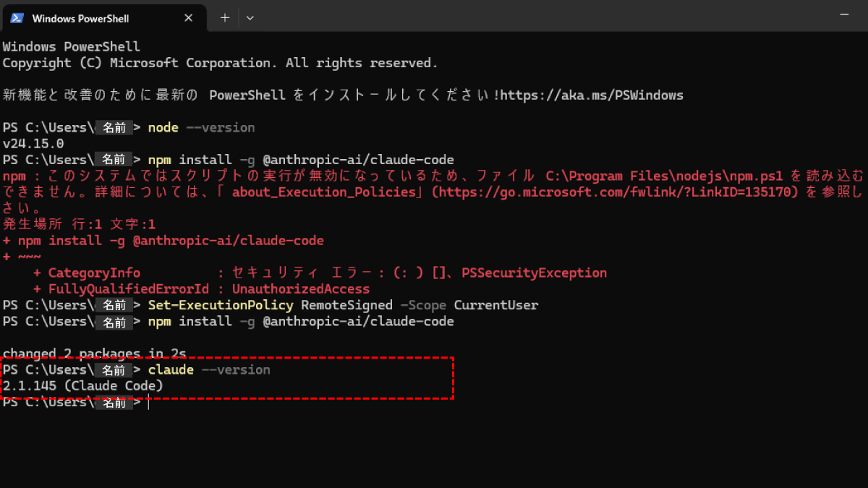The width and height of the screenshot is (868, 488).
Task: Click the '-Scope CurrentUser' parameter text
Action: pyautogui.click(x=469, y=305)
